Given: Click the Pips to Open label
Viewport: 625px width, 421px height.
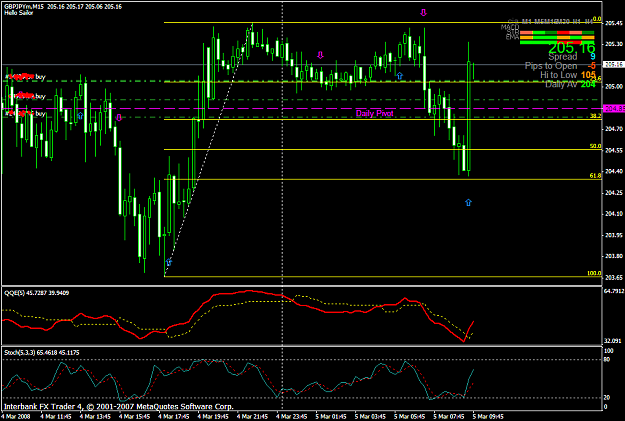Looking at the screenshot, I should coord(551,66).
